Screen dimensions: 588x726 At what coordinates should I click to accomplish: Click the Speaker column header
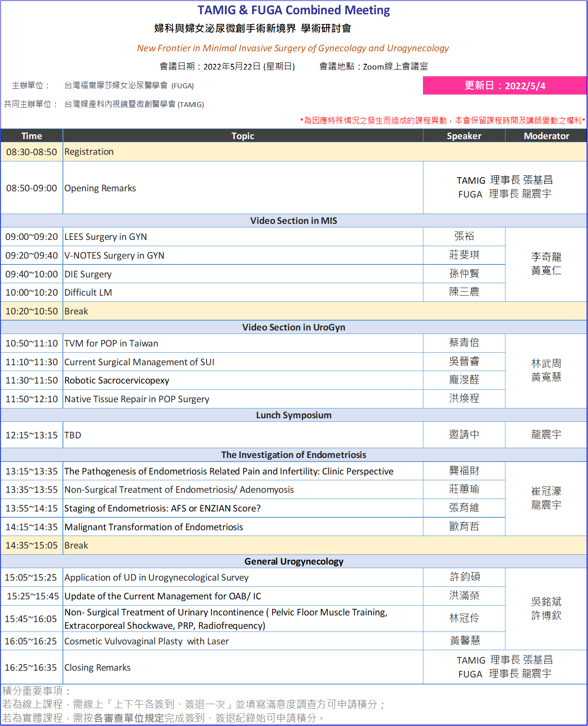point(464,136)
